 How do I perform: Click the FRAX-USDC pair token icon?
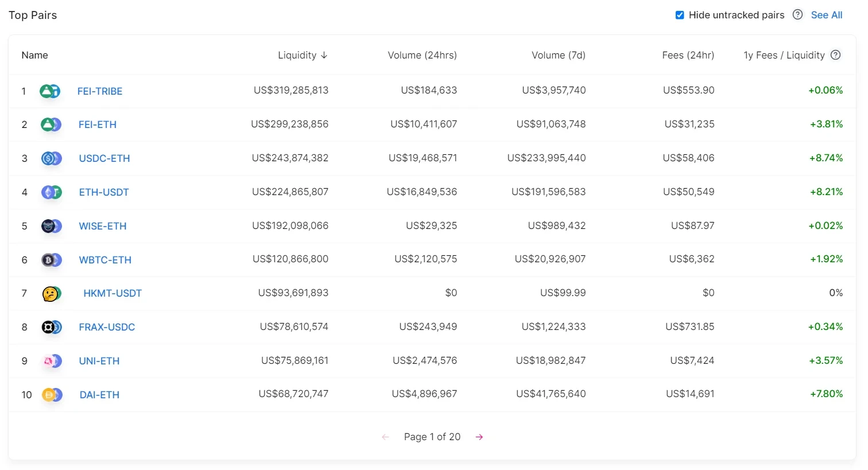pyautogui.click(x=52, y=327)
